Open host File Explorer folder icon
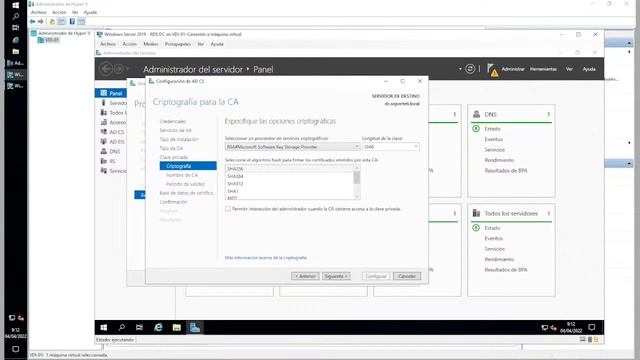This screenshot has width=640, height=360. click(x=16, y=51)
